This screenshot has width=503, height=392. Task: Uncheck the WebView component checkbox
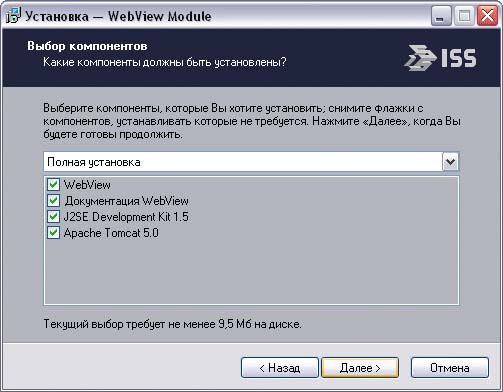point(53,185)
